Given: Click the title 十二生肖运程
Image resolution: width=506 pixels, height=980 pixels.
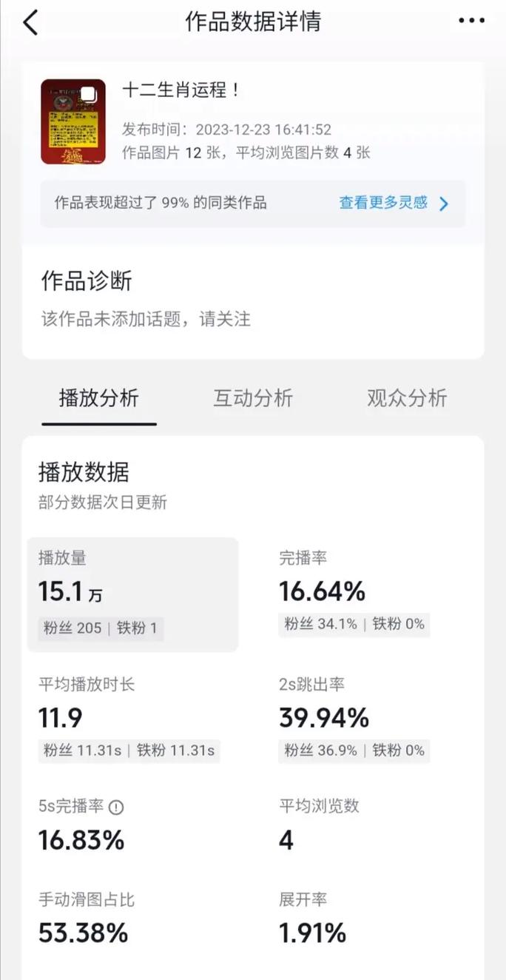Looking at the screenshot, I should tap(180, 92).
